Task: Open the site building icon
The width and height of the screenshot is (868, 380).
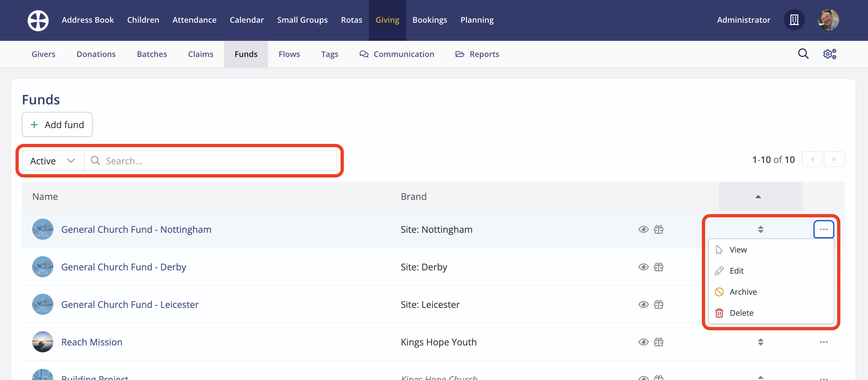Action: coord(794,20)
